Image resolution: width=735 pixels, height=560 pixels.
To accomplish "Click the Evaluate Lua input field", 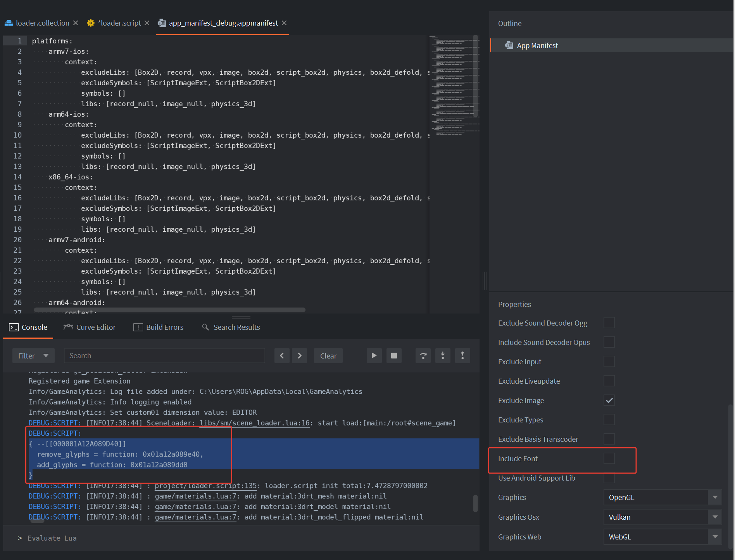I will 248,538.
